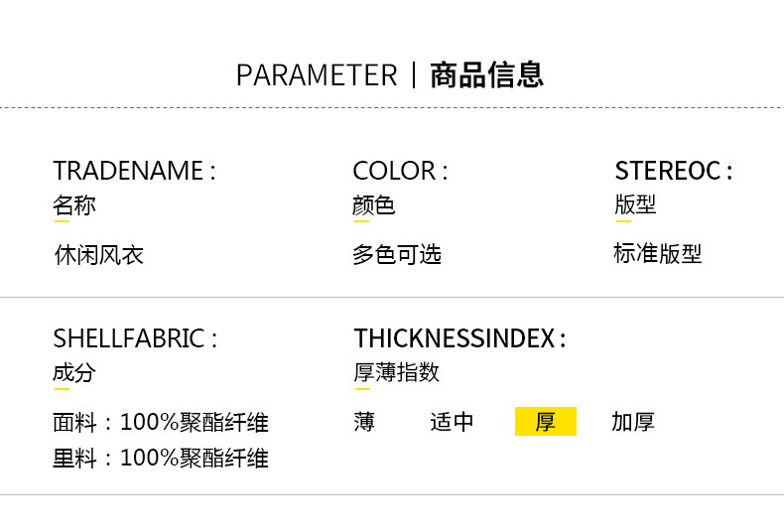
Task: Click the 成分 sublabel
Action: coord(74,373)
